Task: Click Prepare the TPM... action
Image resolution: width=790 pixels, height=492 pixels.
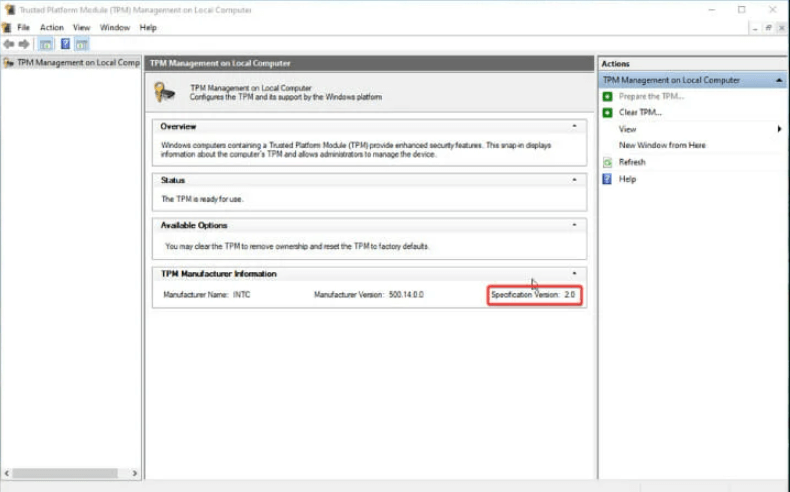Action: pyautogui.click(x=651, y=96)
